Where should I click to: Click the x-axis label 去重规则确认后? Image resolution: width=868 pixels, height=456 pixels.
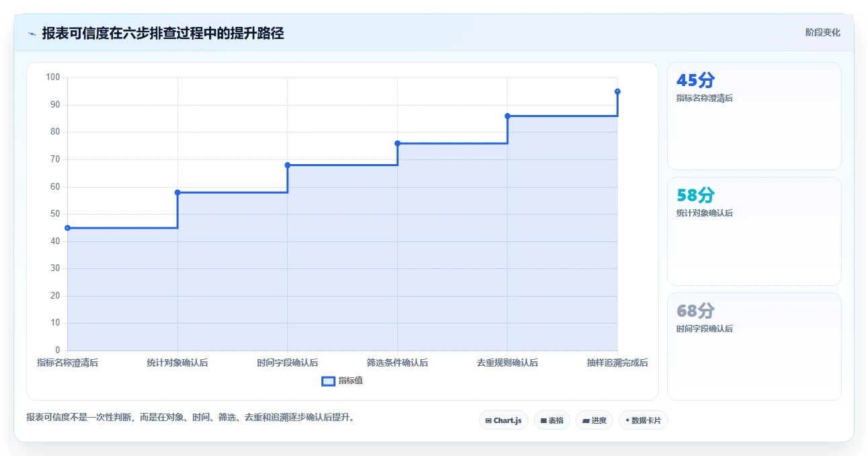(x=508, y=363)
